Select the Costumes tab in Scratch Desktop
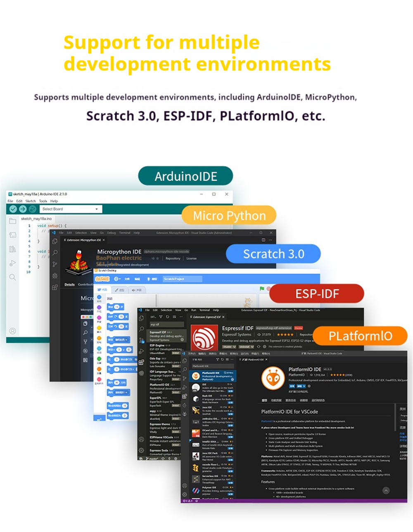The height and width of the screenshot is (532, 413). tap(120, 290)
